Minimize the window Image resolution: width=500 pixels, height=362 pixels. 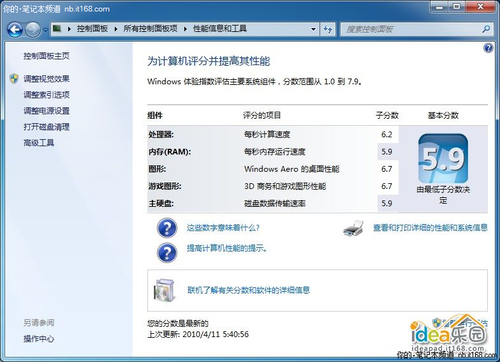pyautogui.click(x=440, y=7)
